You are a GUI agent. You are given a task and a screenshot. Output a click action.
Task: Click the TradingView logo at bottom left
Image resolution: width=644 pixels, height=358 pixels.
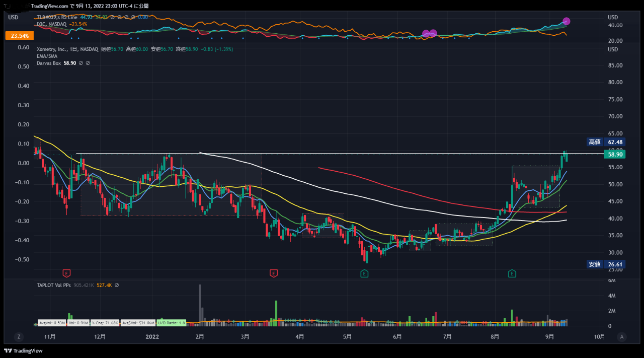tap(23, 350)
